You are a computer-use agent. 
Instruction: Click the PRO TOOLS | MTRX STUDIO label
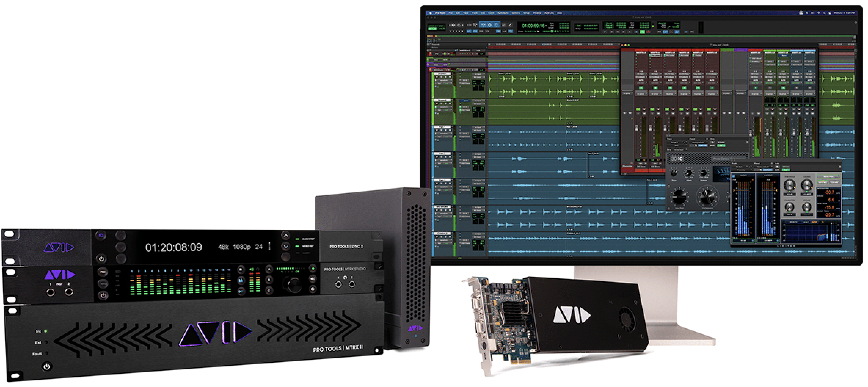(345, 269)
